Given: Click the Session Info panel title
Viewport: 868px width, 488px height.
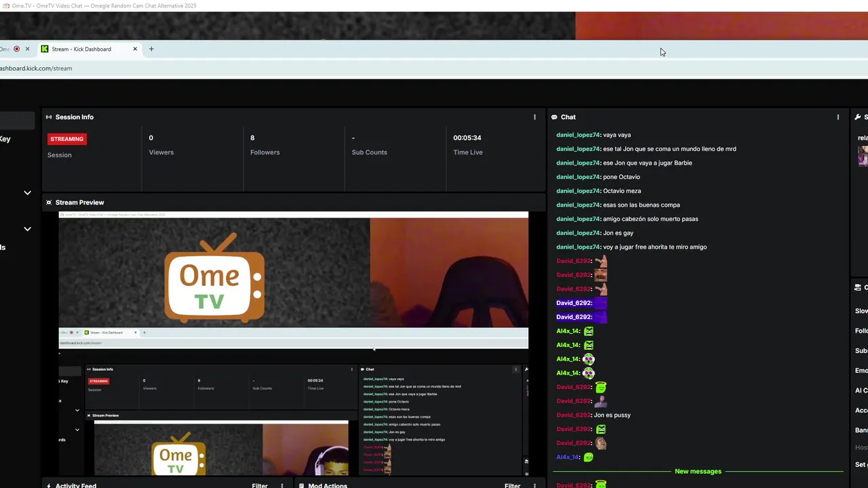Looking at the screenshot, I should click(x=75, y=117).
